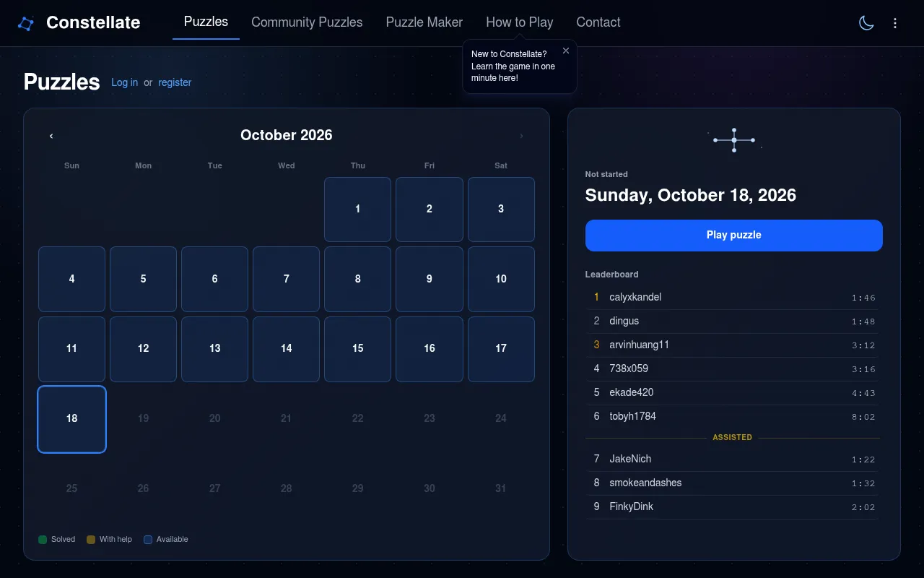This screenshot has width=924, height=578.
Task: Click the With help legend swatch
Action: coord(91,540)
